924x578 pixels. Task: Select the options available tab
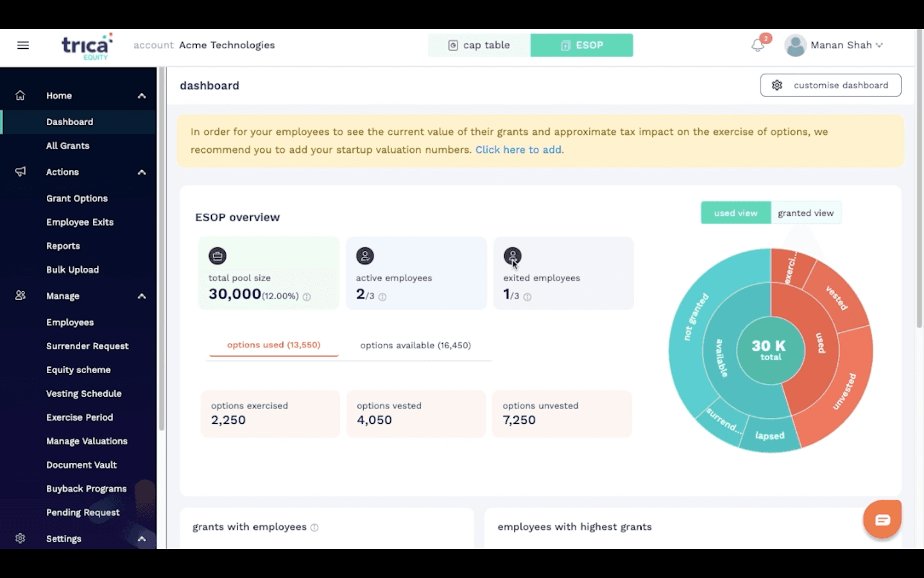415,346
